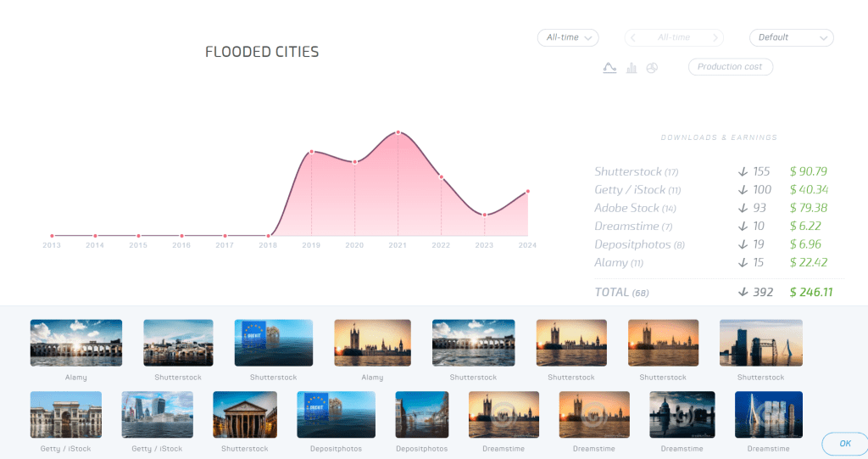This screenshot has width=868, height=459.
Task: Expand the Default sorting dropdown
Action: pyautogui.click(x=791, y=37)
